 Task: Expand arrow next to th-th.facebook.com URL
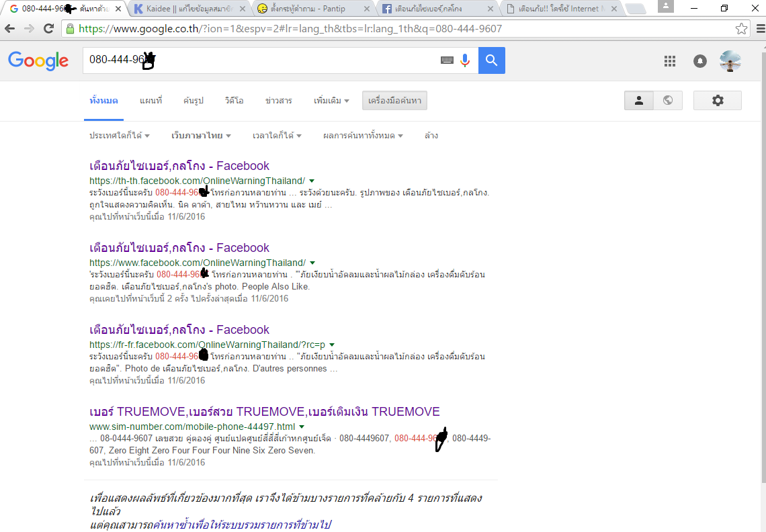tap(312, 181)
